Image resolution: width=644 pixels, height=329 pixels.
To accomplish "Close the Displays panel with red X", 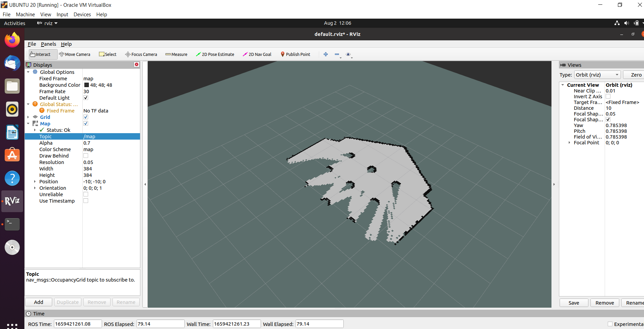I will tap(137, 64).
